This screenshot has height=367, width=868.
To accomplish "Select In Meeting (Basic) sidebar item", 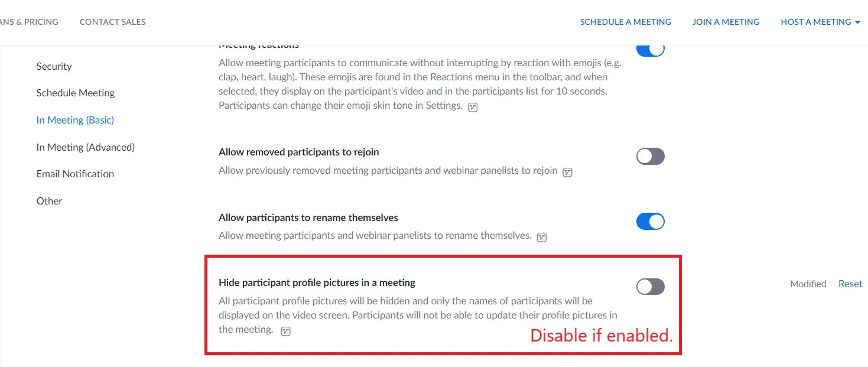I will pos(75,120).
